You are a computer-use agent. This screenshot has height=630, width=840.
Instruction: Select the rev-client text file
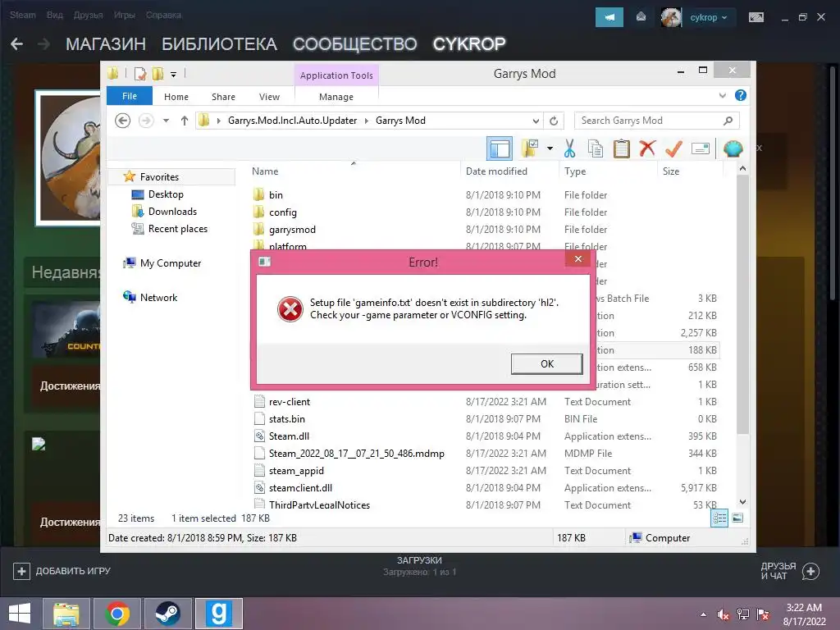click(290, 402)
